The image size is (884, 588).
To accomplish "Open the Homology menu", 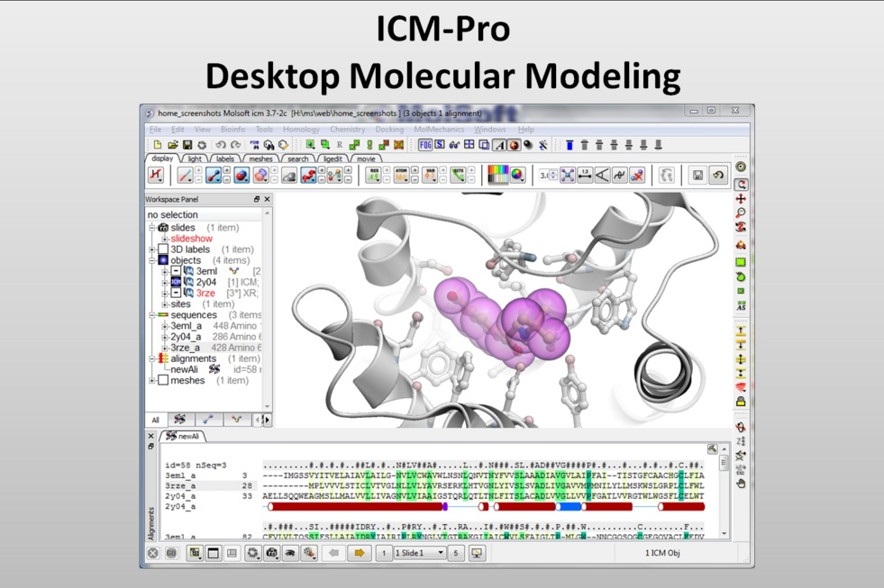I will point(301,130).
